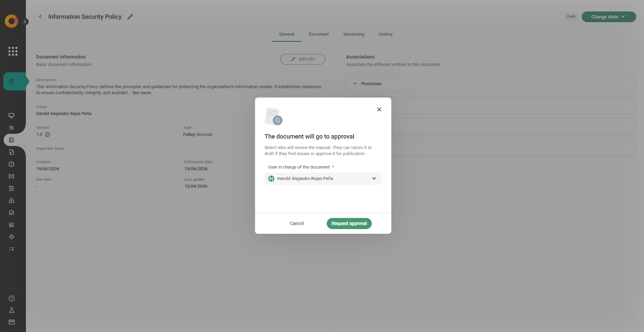Click the pencil icon beside the document title

coord(130,17)
